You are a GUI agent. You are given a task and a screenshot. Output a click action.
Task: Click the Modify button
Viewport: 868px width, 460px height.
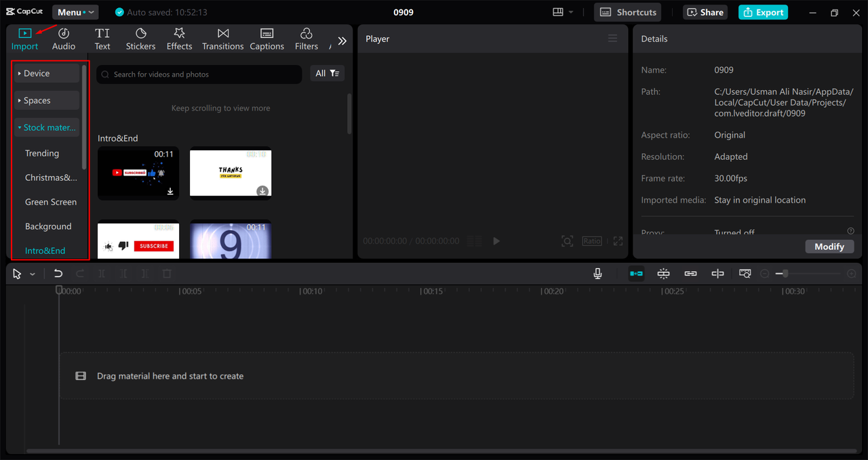click(829, 247)
